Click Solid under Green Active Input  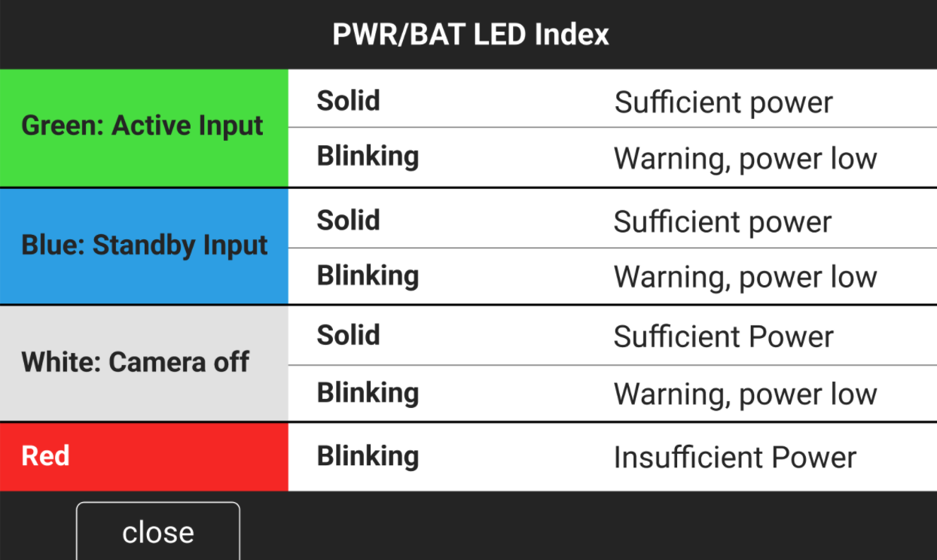(348, 100)
